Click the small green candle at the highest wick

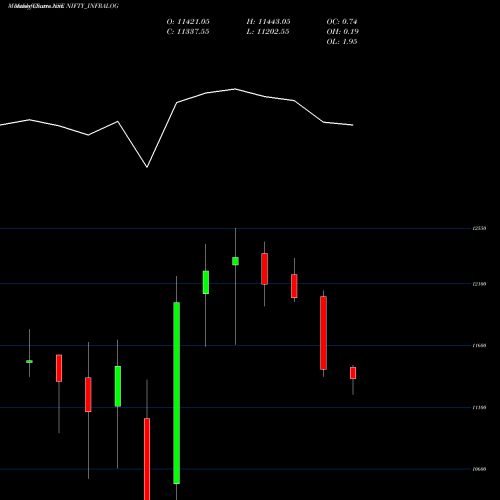(235, 261)
